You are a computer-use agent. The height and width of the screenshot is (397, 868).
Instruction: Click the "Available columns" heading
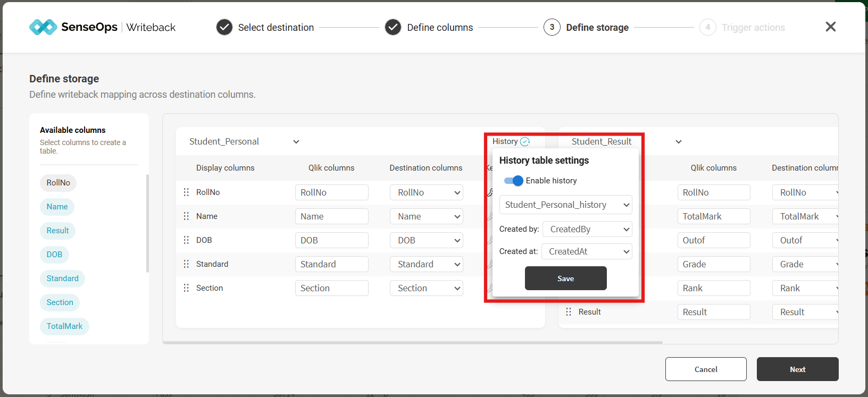point(73,130)
